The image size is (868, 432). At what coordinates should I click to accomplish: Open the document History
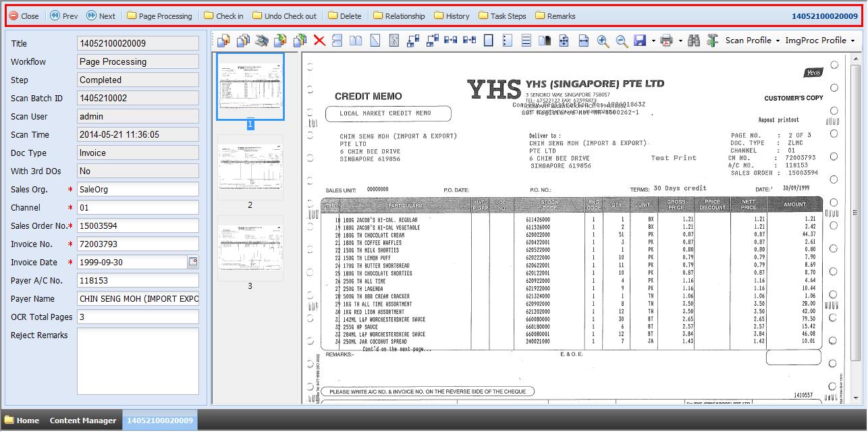[452, 16]
